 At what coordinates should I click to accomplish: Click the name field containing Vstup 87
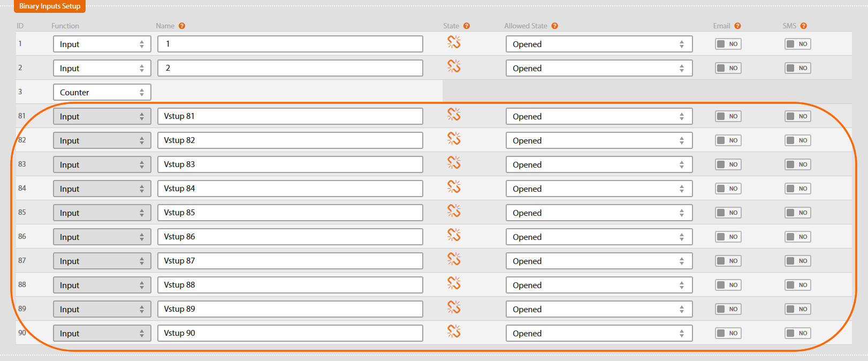click(290, 261)
